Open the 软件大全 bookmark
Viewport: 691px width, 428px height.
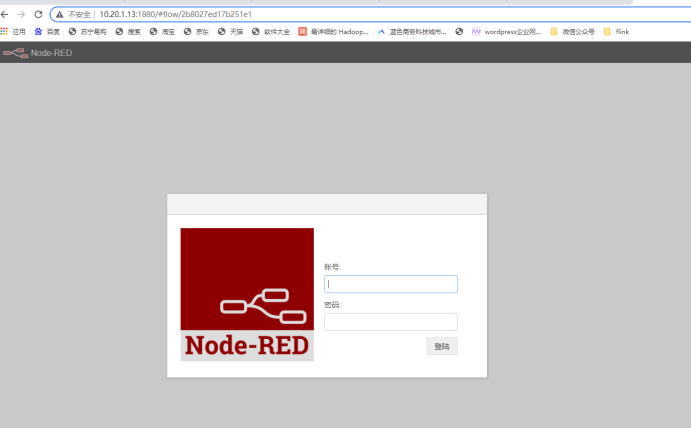click(x=271, y=31)
